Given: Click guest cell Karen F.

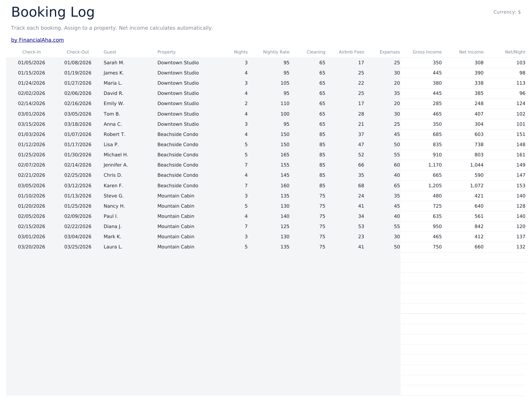Looking at the screenshot, I should (x=113, y=186).
